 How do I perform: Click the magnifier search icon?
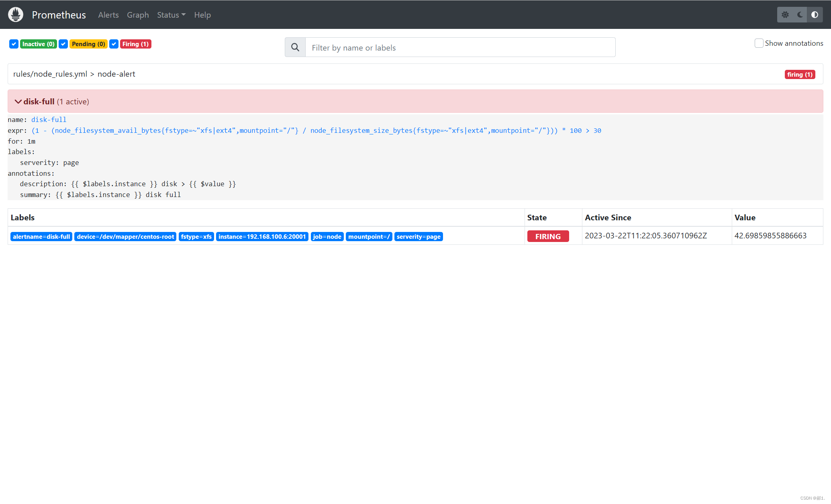click(295, 47)
